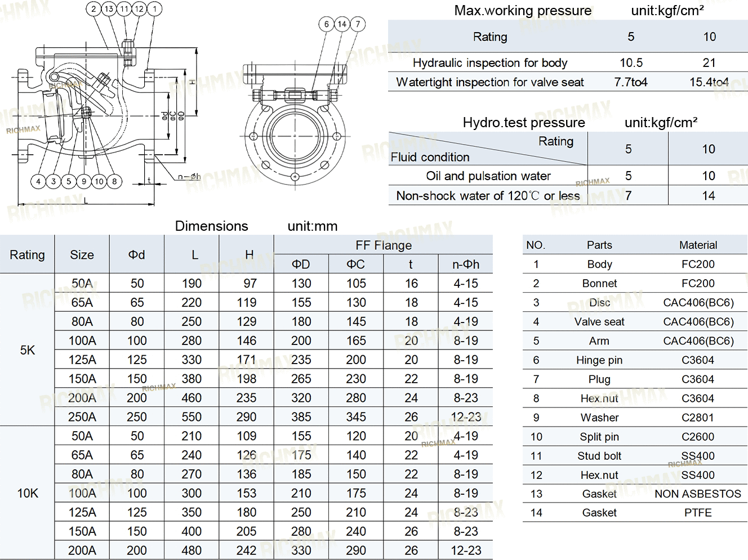Select callout bubble 8 below the valve

pos(114,181)
